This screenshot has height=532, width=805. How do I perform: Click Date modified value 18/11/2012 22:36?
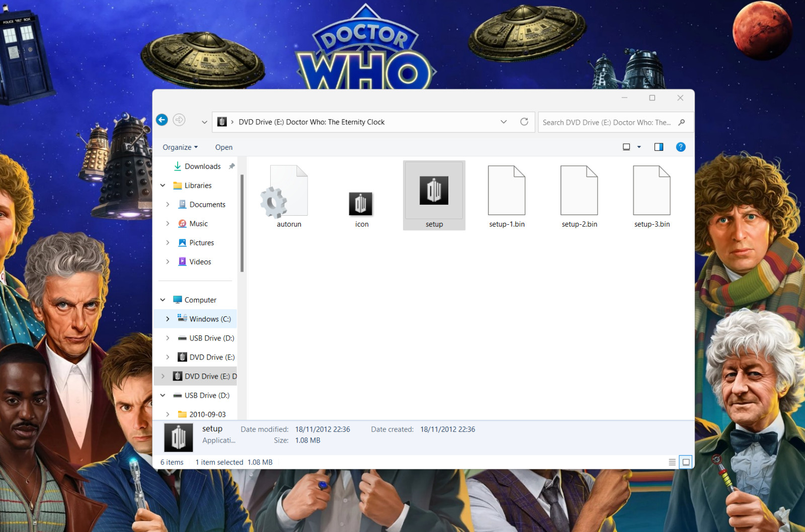[323, 429]
